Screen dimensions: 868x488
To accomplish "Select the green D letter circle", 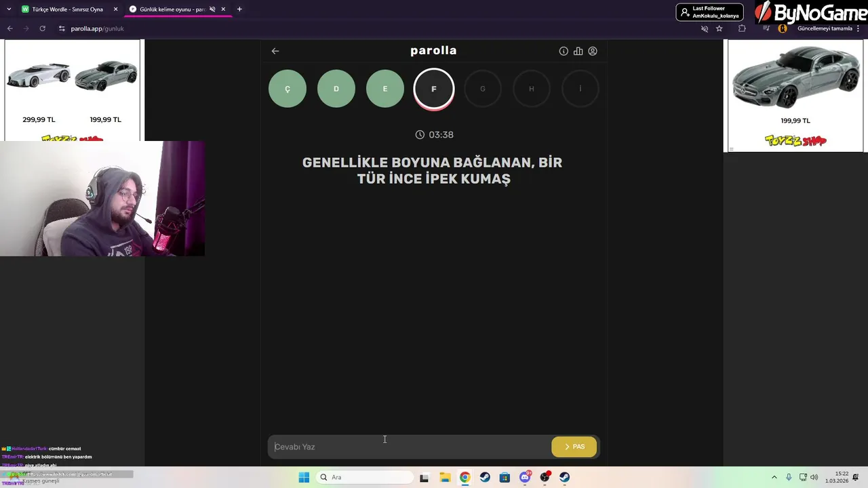I will coord(336,89).
